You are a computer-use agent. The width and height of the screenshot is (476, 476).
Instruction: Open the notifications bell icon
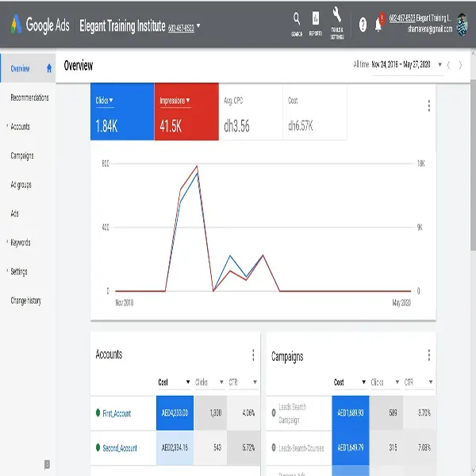(x=378, y=25)
